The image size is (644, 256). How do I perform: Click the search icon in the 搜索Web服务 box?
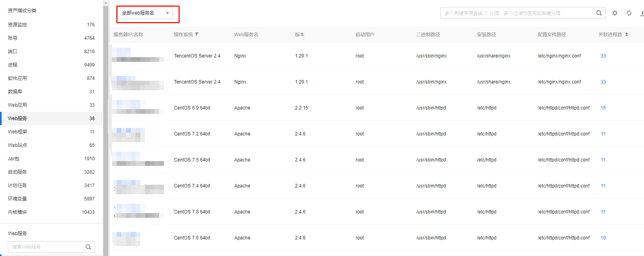point(88,247)
